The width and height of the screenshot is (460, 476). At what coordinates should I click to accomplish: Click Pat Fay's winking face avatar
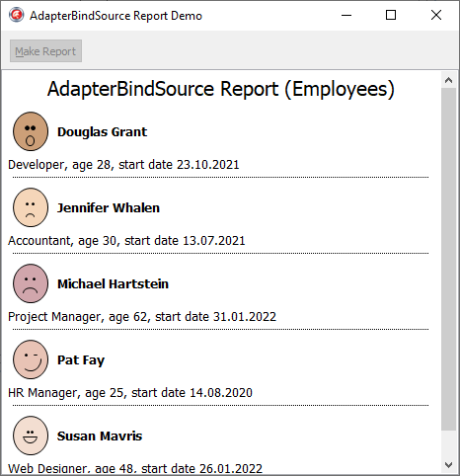(x=31, y=359)
